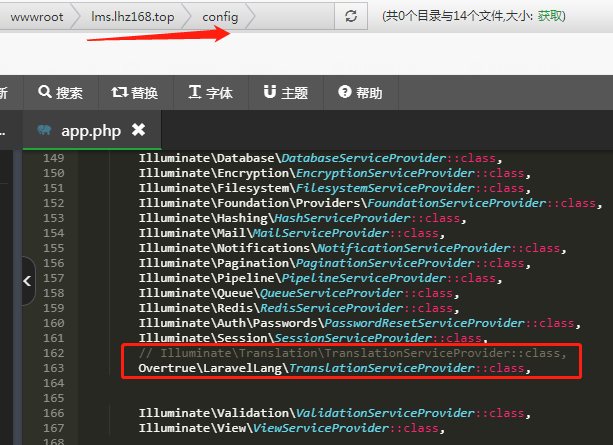Go to config breadcrumb folder
Image resolution: width=613 pixels, height=445 pixels.
tap(220, 17)
